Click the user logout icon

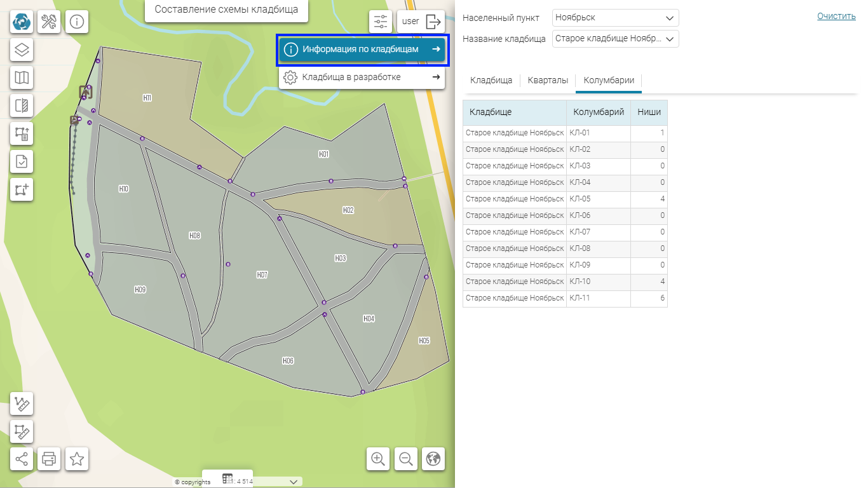pos(433,22)
